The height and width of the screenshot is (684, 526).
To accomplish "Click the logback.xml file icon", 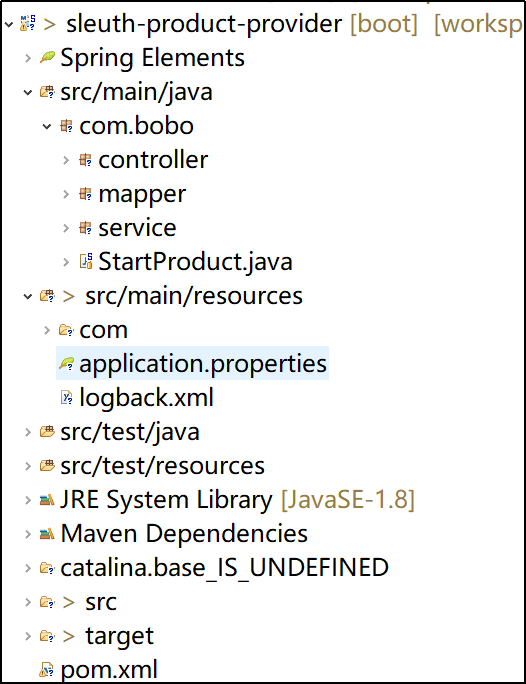I will [x=66, y=397].
